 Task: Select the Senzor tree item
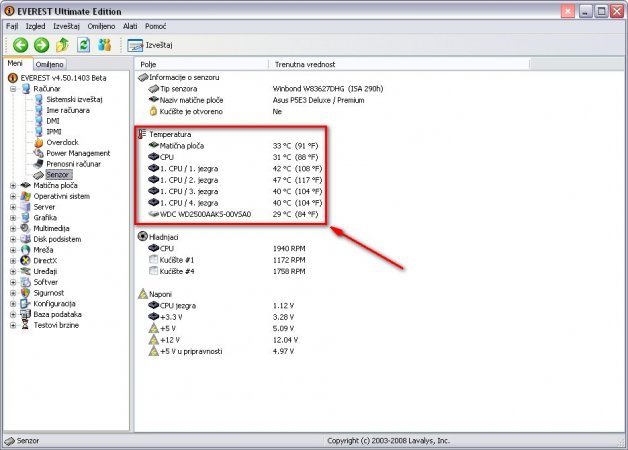58,175
